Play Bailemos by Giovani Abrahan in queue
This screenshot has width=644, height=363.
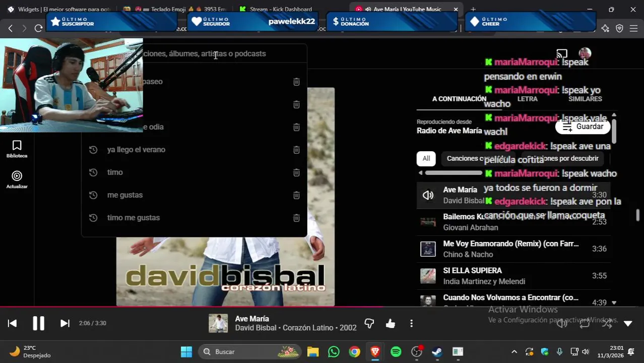514,222
